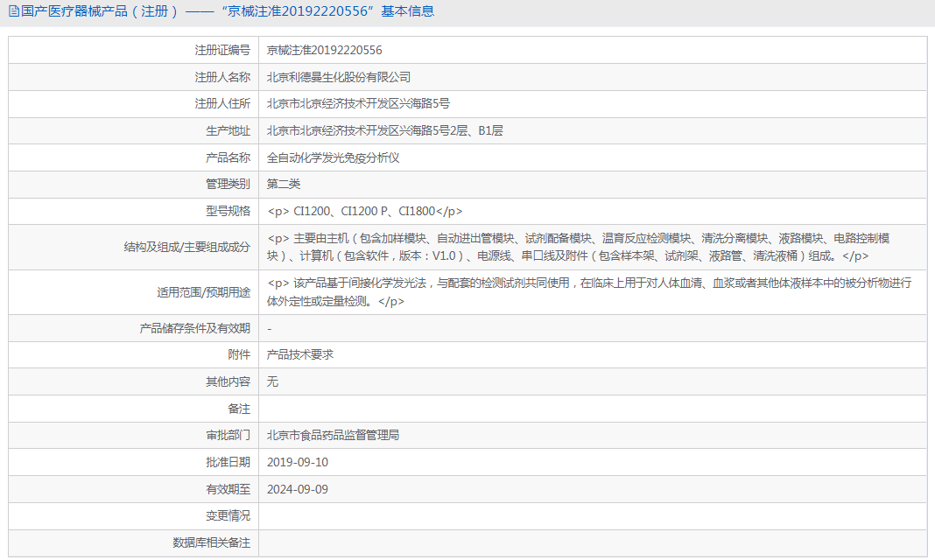Select the 其他内容 value 无
The width and height of the screenshot is (935, 560).
[x=270, y=381]
